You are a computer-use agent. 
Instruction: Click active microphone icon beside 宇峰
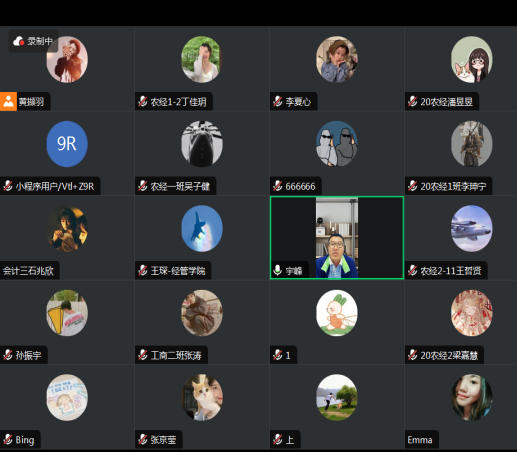click(x=277, y=270)
